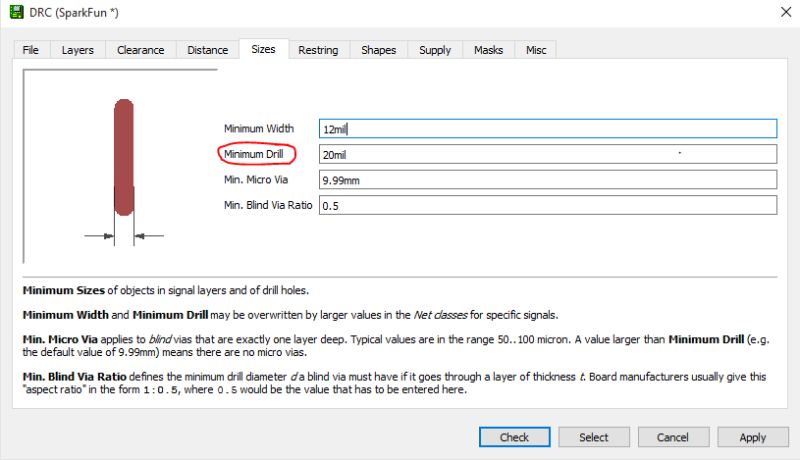This screenshot has width=800, height=460.
Task: Focus the Minimum Width input field
Action: pyautogui.click(x=548, y=129)
